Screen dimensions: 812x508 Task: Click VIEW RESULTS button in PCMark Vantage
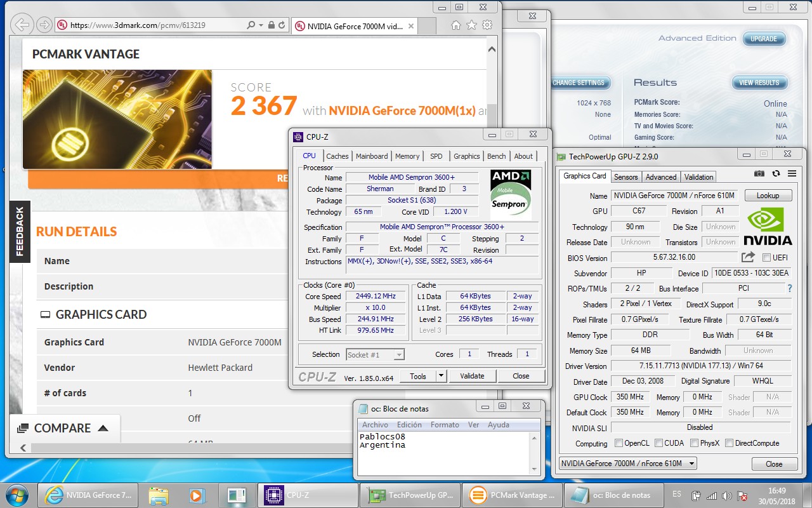759,83
